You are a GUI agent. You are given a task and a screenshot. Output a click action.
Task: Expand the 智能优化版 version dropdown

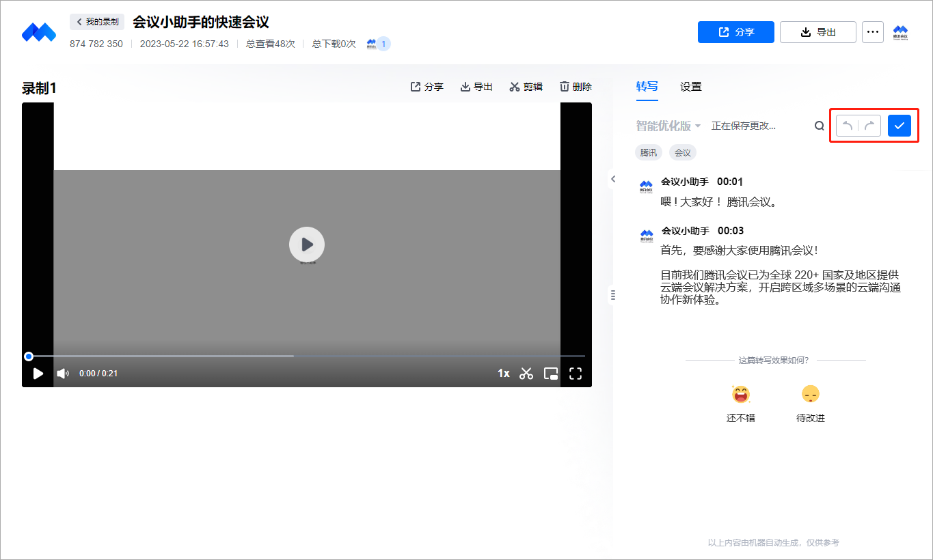pyautogui.click(x=668, y=126)
